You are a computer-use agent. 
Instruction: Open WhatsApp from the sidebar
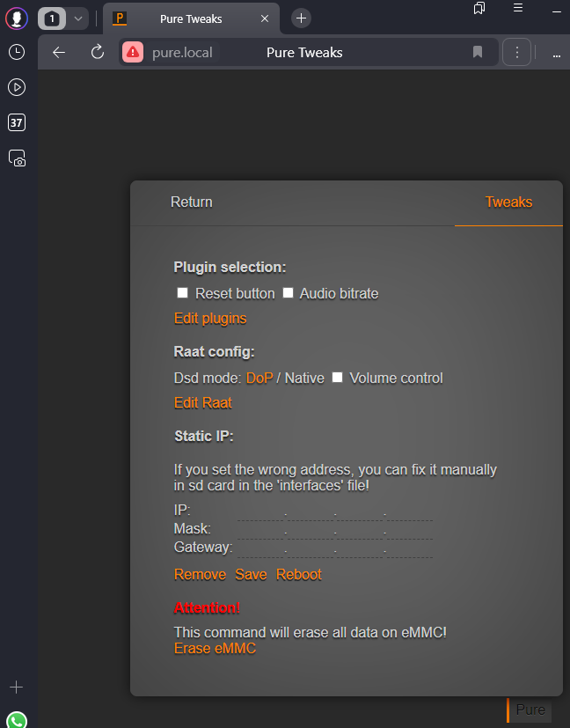[x=18, y=720]
